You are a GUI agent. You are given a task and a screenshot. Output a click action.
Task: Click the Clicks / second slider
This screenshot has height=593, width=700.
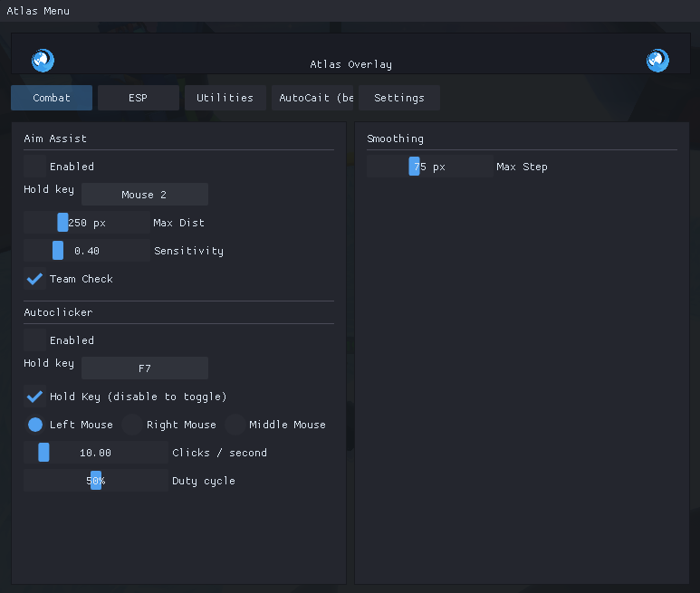pyautogui.click(x=95, y=453)
